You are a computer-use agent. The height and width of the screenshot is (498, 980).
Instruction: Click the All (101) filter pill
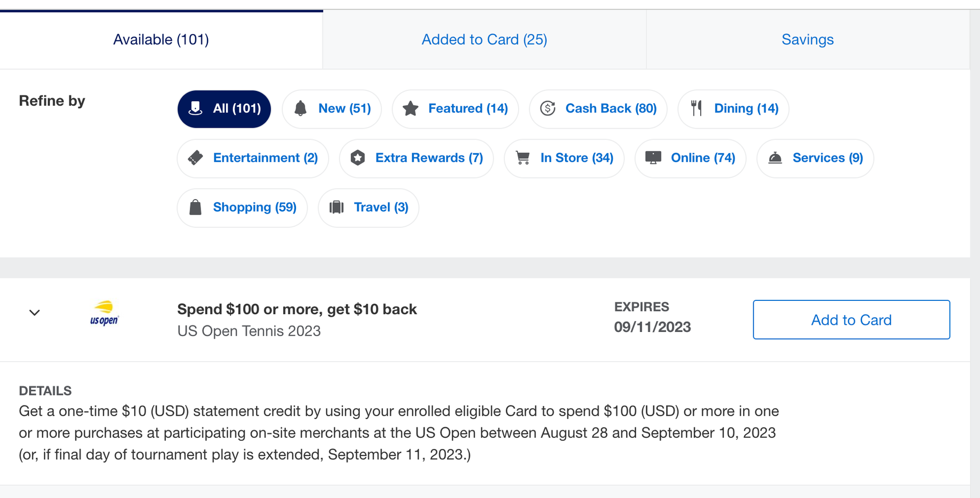coord(224,108)
